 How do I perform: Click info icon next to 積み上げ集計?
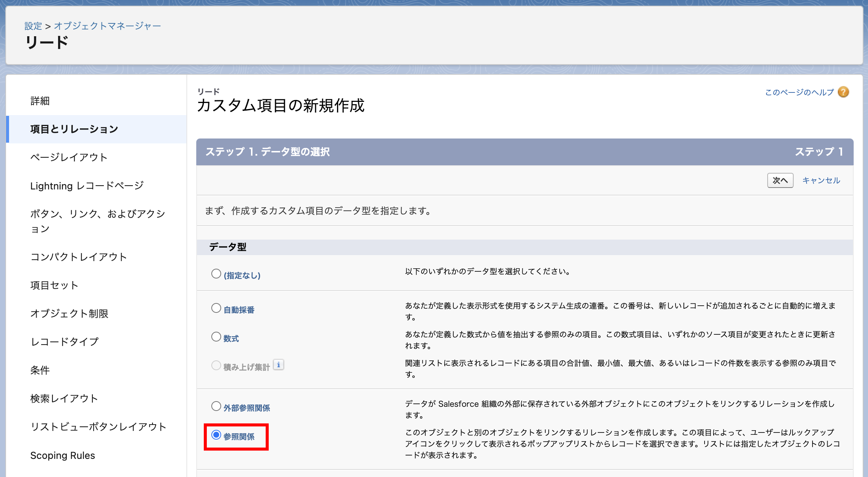(x=279, y=365)
